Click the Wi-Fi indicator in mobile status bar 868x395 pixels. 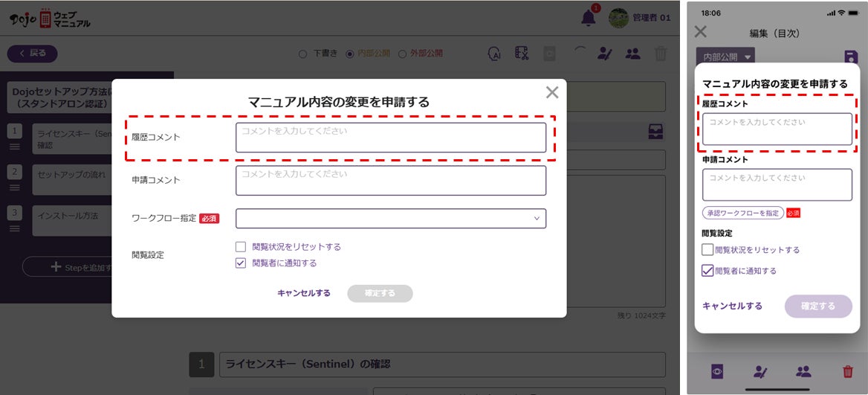[x=841, y=13]
